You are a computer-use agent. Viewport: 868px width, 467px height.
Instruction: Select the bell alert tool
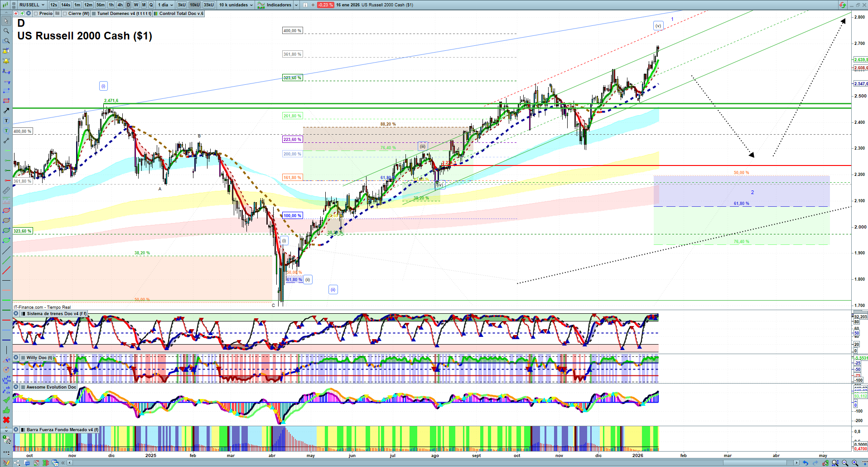point(6,61)
